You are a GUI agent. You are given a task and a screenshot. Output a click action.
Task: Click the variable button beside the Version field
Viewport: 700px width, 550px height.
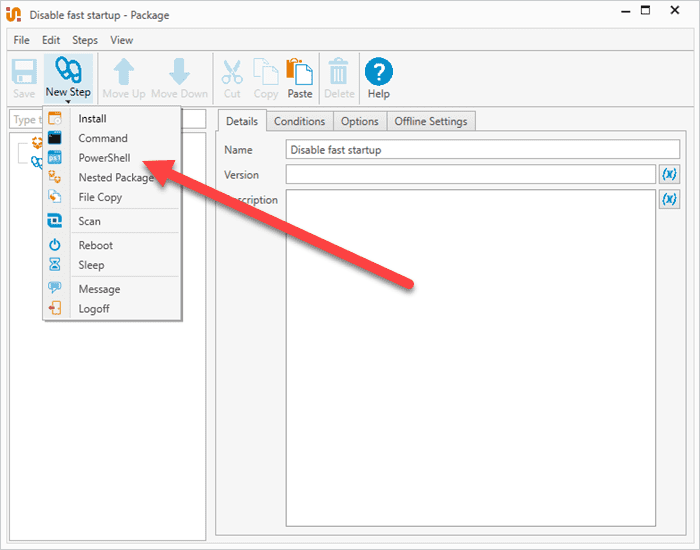click(669, 174)
